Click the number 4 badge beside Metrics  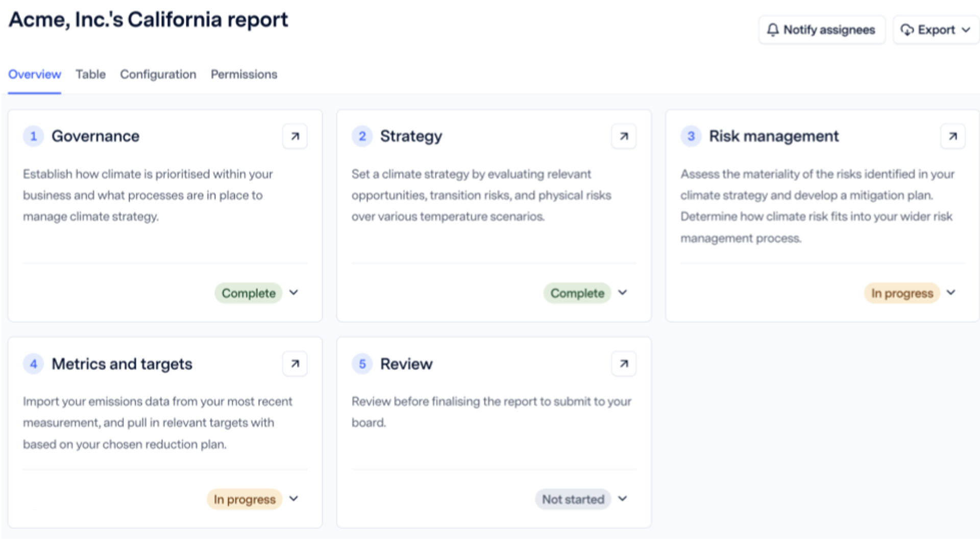click(33, 364)
